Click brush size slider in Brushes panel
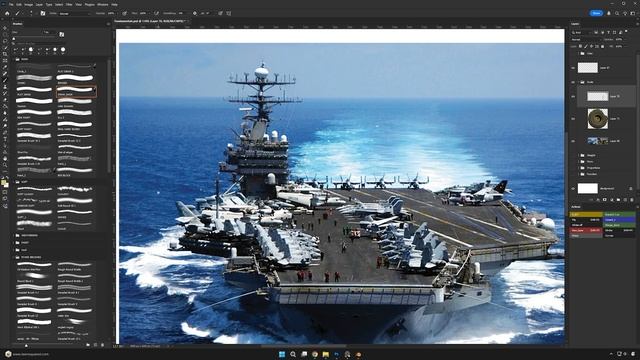Screen dimensions: 640x360 coord(35,37)
